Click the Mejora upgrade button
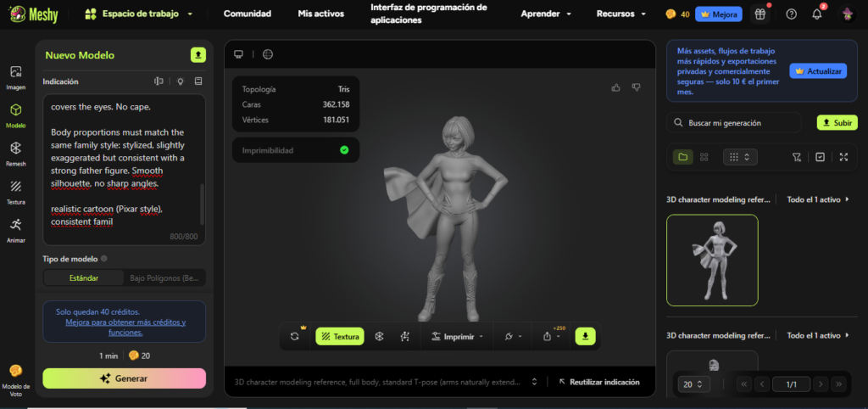Viewport: 868px width, 409px height. (x=719, y=14)
